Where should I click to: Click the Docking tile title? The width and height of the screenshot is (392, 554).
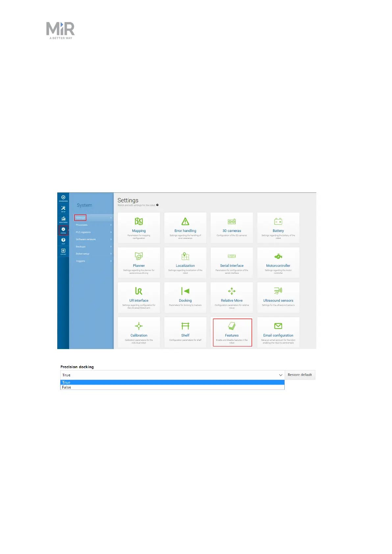point(185,301)
